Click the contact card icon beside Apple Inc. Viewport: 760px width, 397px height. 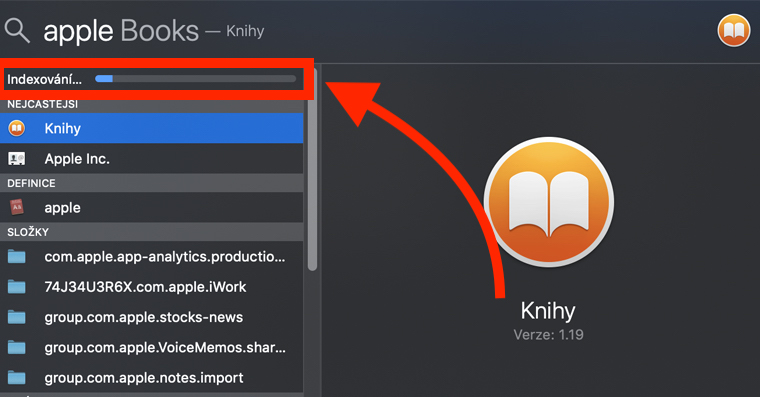(17, 159)
